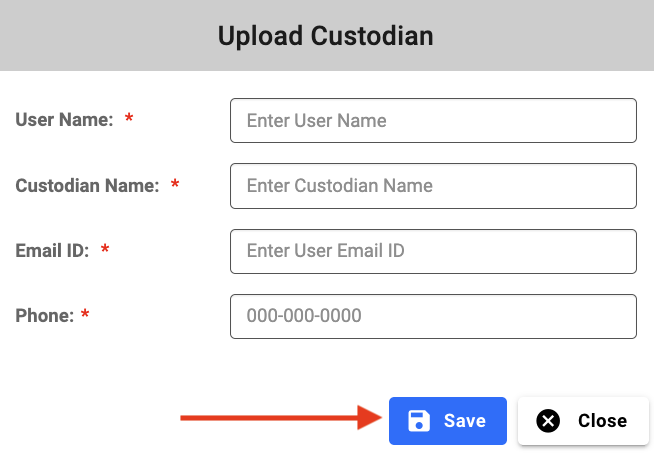Click the "Custodian Name:" label
This screenshot has width=654, height=456.
[87, 185]
